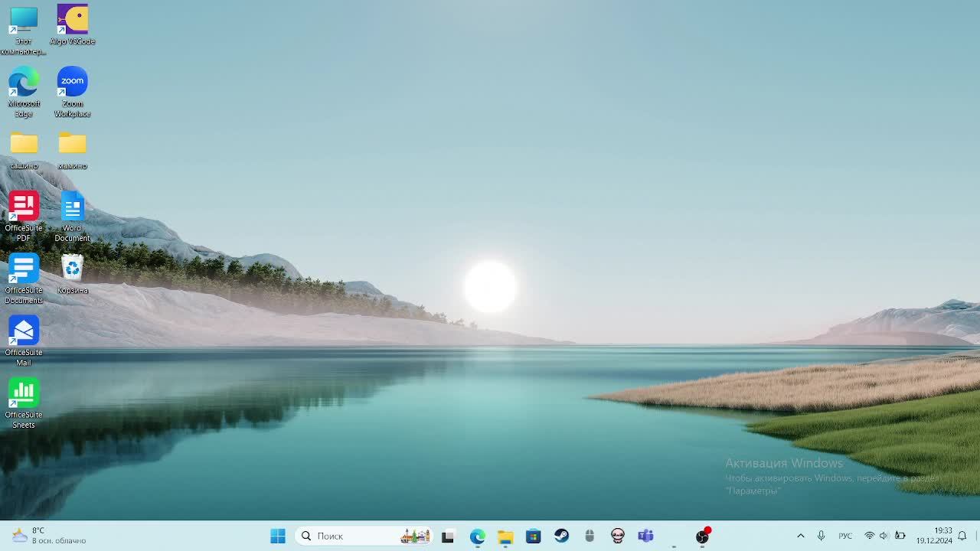Open the mouse app in taskbar
Screen dimensions: 980x551
click(x=590, y=536)
